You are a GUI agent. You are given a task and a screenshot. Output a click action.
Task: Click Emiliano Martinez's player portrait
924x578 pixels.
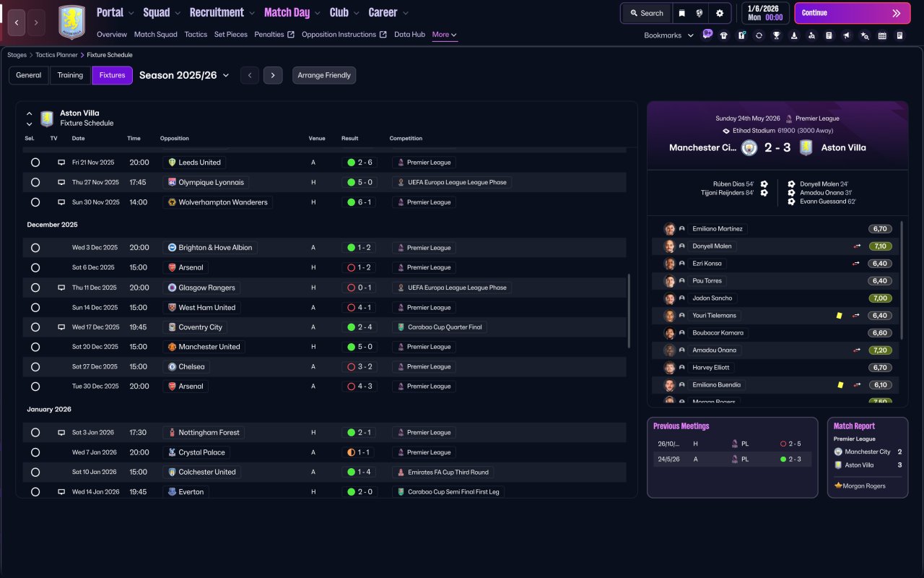tap(669, 229)
